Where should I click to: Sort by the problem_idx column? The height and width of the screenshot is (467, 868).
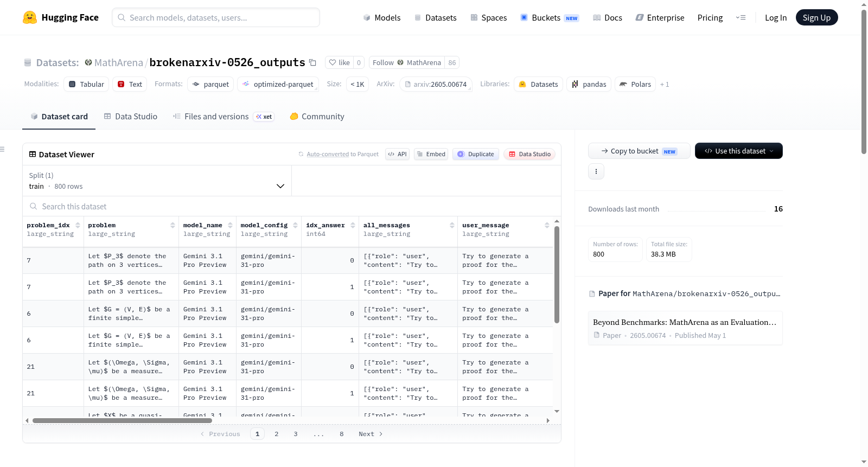[78, 225]
